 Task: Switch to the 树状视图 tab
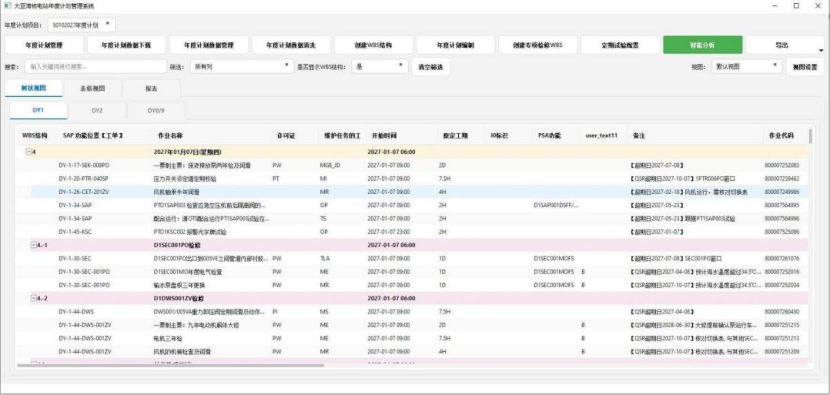(x=33, y=88)
